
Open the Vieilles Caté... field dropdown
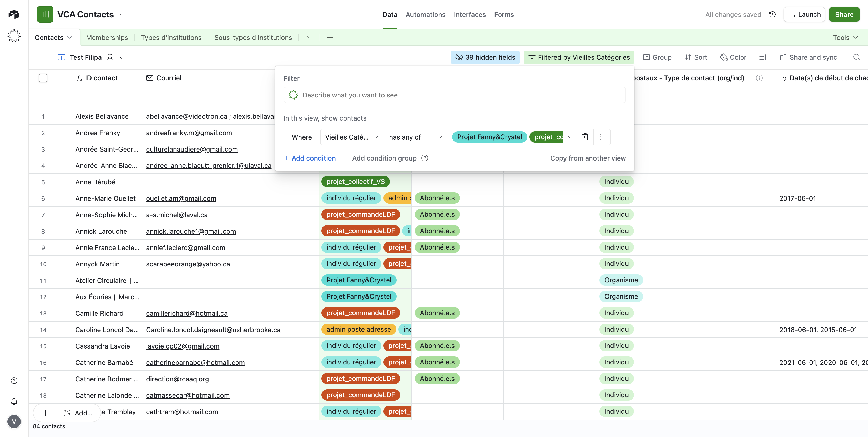pyautogui.click(x=352, y=137)
